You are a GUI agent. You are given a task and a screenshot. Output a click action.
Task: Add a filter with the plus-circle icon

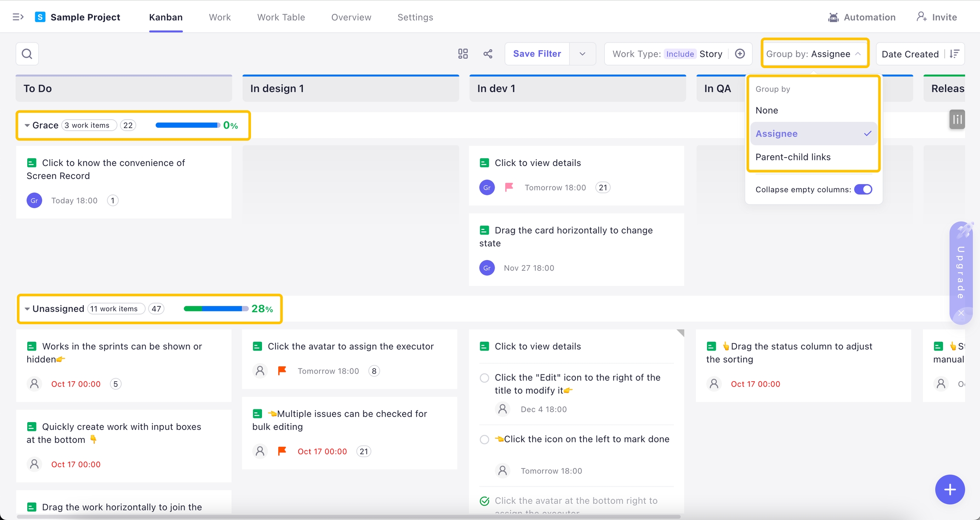[740, 54]
